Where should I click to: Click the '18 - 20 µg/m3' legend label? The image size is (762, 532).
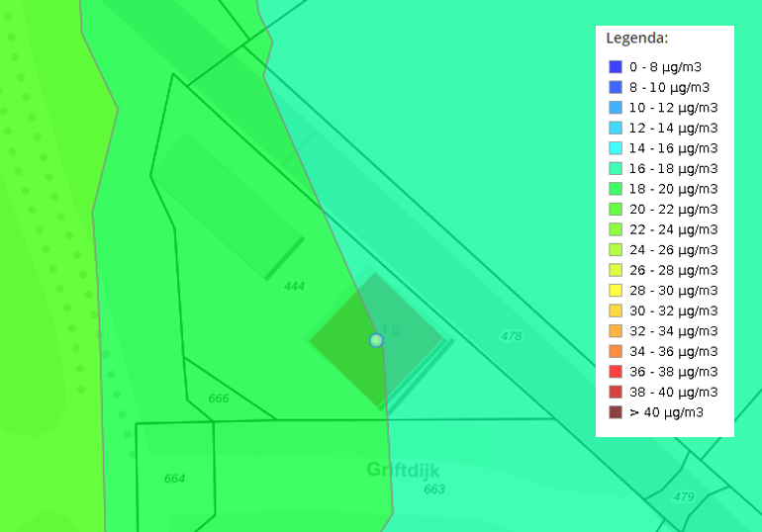click(673, 189)
